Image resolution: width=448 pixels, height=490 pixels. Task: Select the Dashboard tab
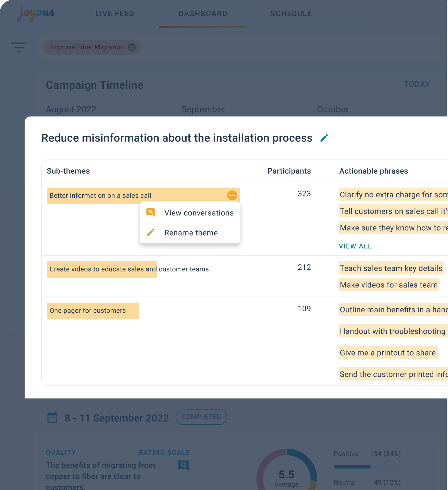(203, 14)
